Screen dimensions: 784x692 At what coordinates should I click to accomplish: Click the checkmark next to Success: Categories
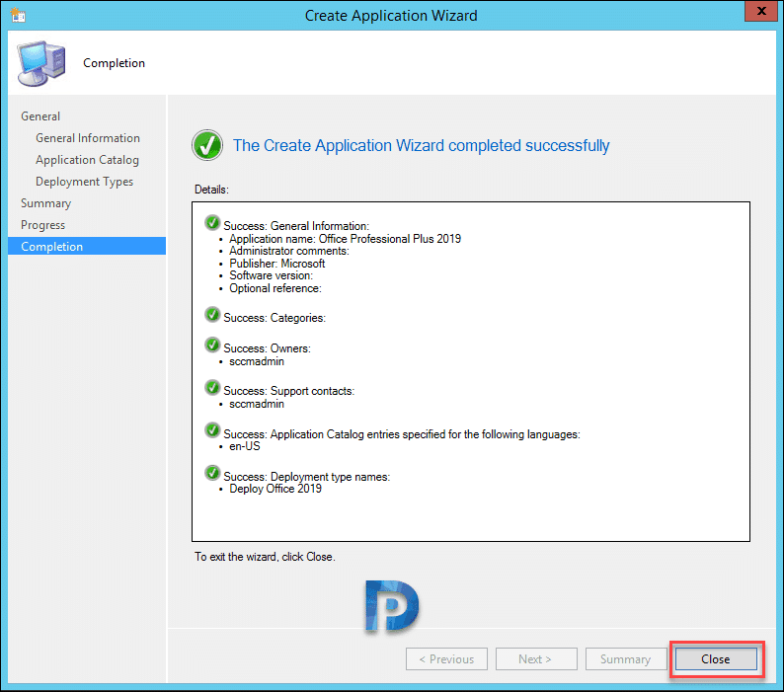coord(212,315)
